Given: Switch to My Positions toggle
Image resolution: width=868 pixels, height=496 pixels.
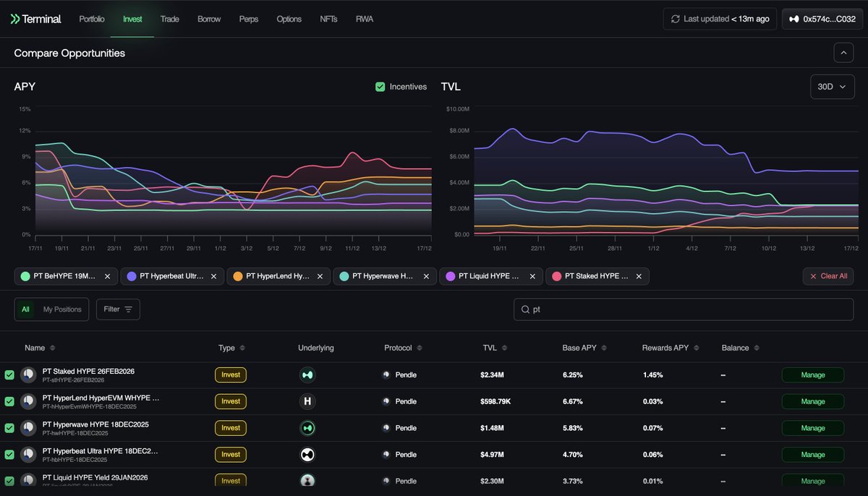Looking at the screenshot, I should [x=62, y=309].
